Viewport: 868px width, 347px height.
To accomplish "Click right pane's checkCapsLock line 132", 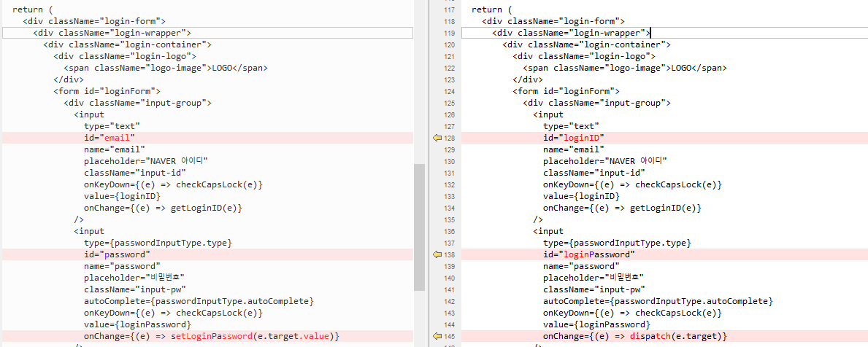I will pyautogui.click(x=633, y=184).
